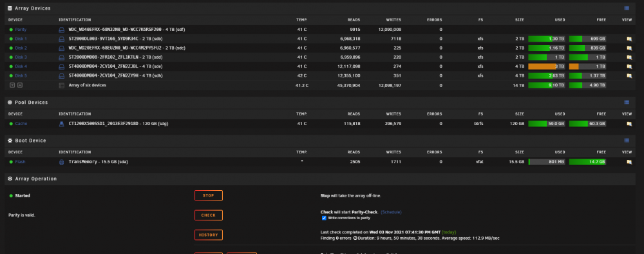Click Disk 1 used bar showing 1.30 TB
Viewport: 644px width, 254px height.
[x=547, y=39]
